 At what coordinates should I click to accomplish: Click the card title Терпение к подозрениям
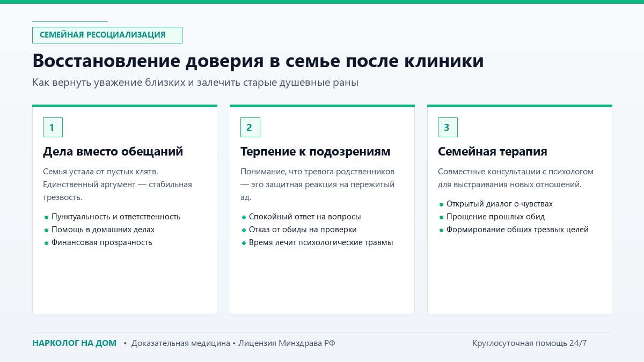pyautogui.click(x=316, y=152)
